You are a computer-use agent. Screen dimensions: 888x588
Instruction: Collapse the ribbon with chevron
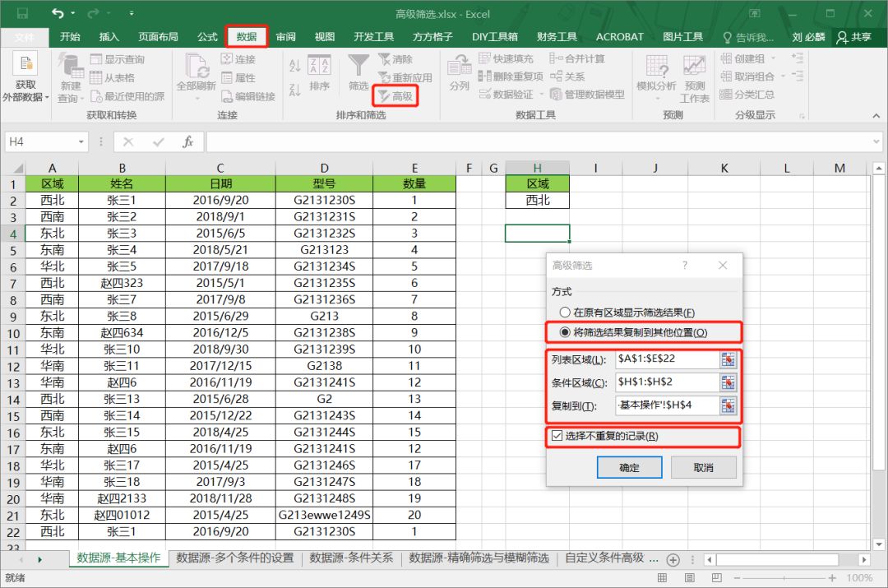click(876, 116)
